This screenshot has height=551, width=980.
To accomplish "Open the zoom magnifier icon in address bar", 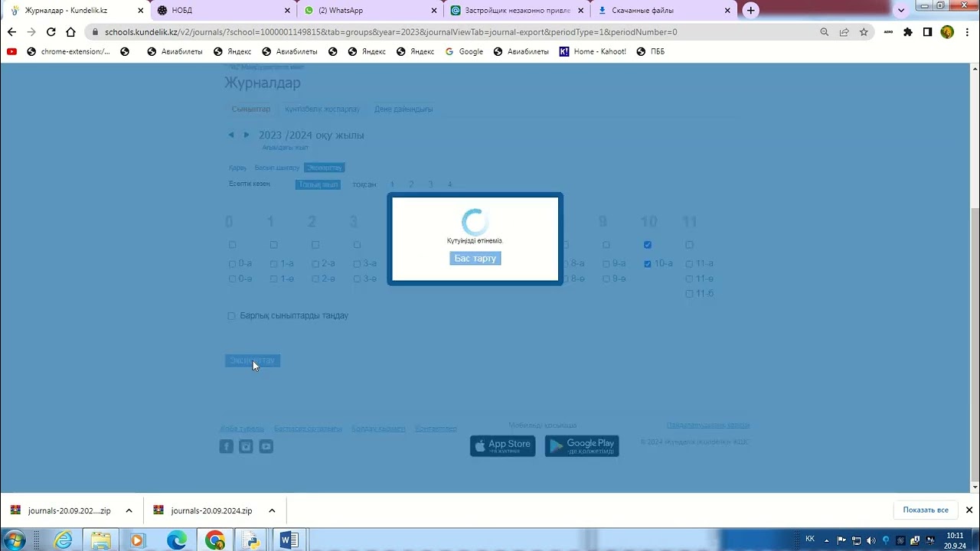I will pyautogui.click(x=825, y=32).
